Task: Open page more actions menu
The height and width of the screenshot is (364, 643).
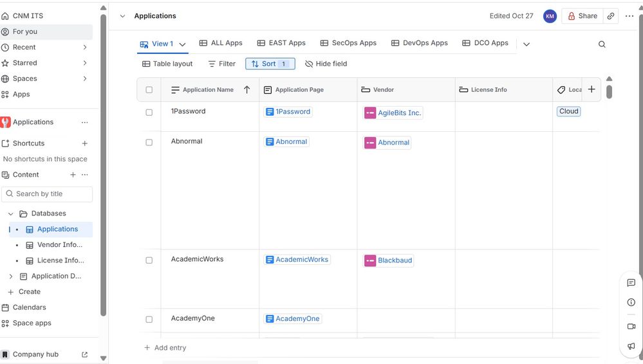Action: 629,16
